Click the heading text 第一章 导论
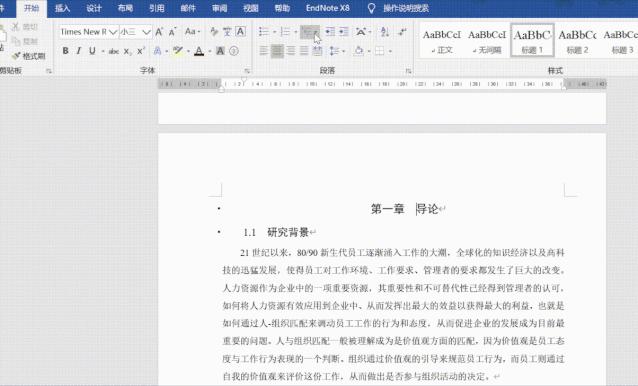This screenshot has height=386, width=638. point(404,209)
